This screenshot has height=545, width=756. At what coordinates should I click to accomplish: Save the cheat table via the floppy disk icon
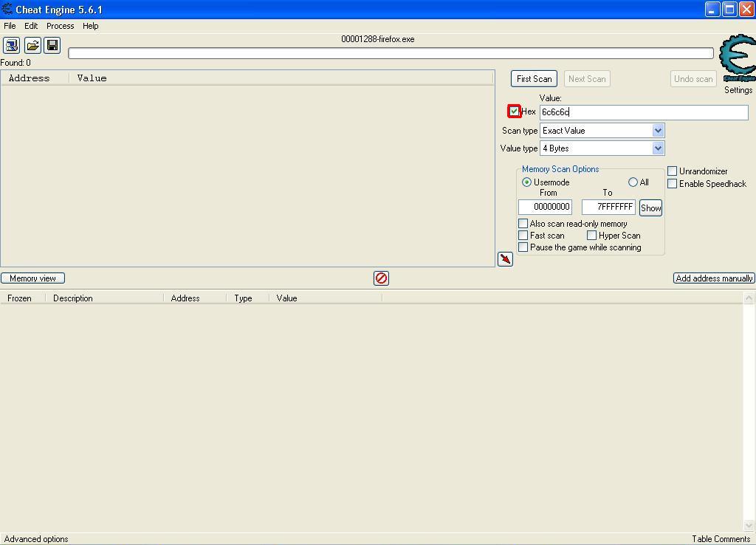click(52, 45)
